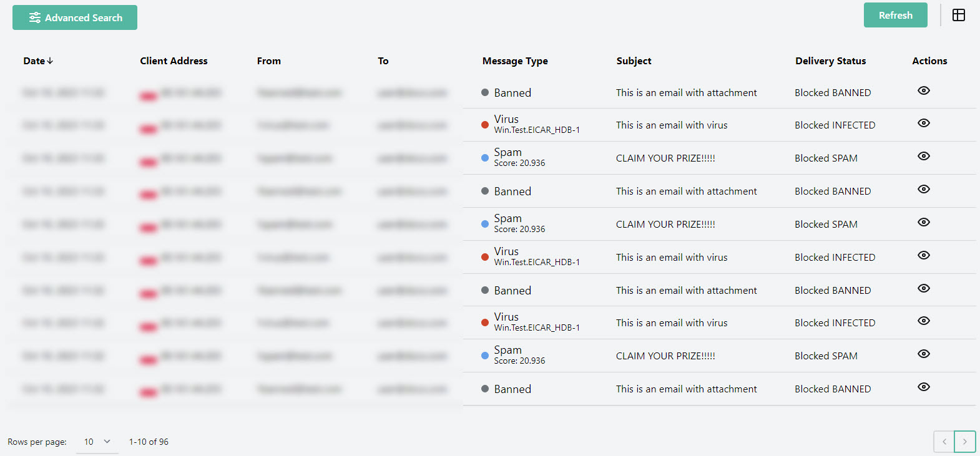Click the Message Type column header
Viewport: 980px width, 456px height.
pos(515,61)
